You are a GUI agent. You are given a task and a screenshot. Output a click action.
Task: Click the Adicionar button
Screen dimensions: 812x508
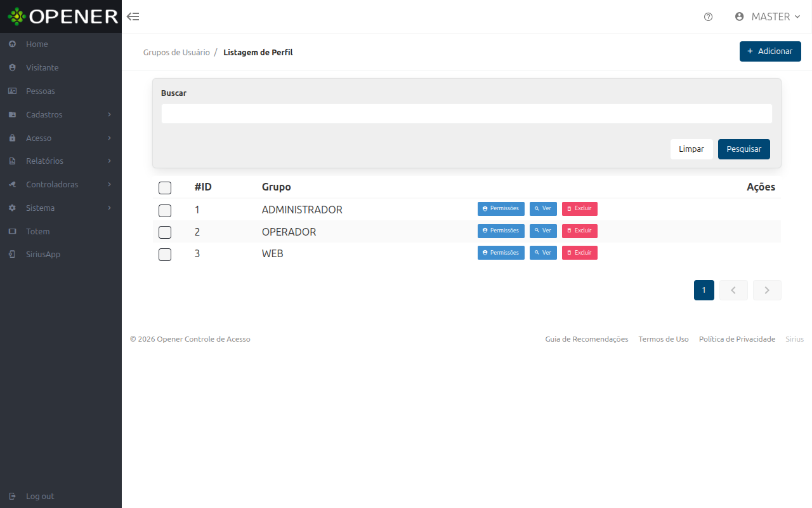(770, 51)
